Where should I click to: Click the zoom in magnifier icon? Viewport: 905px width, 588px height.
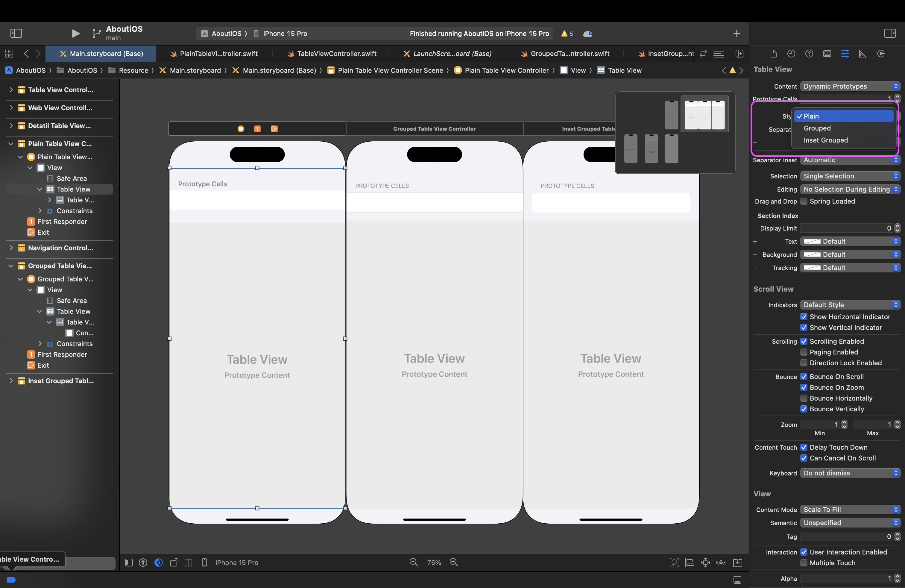454,562
